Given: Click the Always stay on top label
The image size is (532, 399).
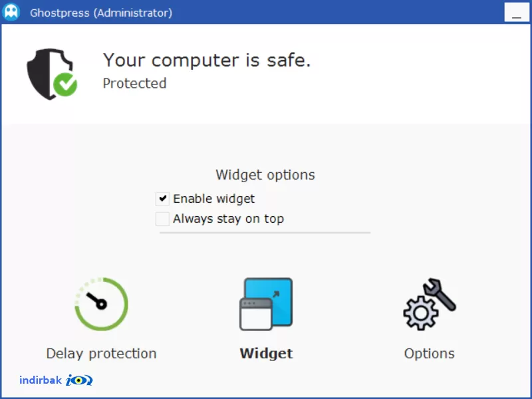Looking at the screenshot, I should point(228,219).
